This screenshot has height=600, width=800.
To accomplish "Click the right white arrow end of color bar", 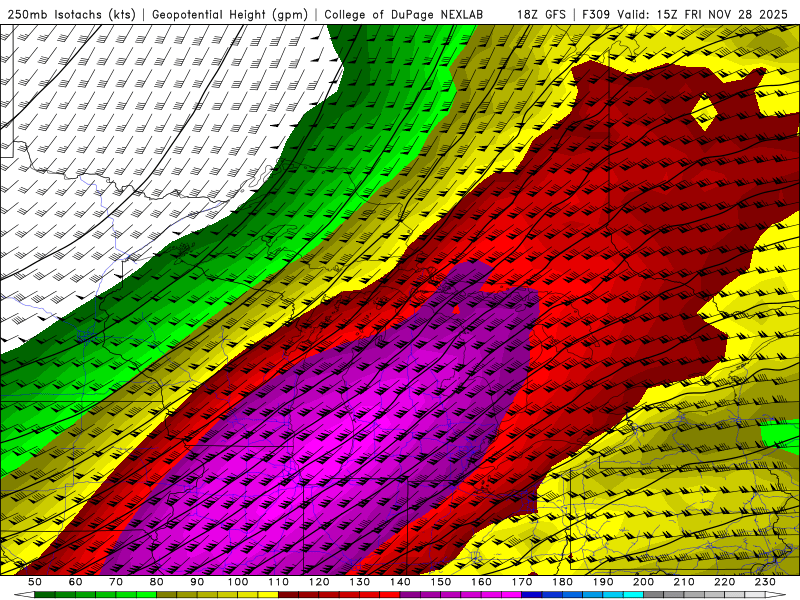I will [x=775, y=595].
